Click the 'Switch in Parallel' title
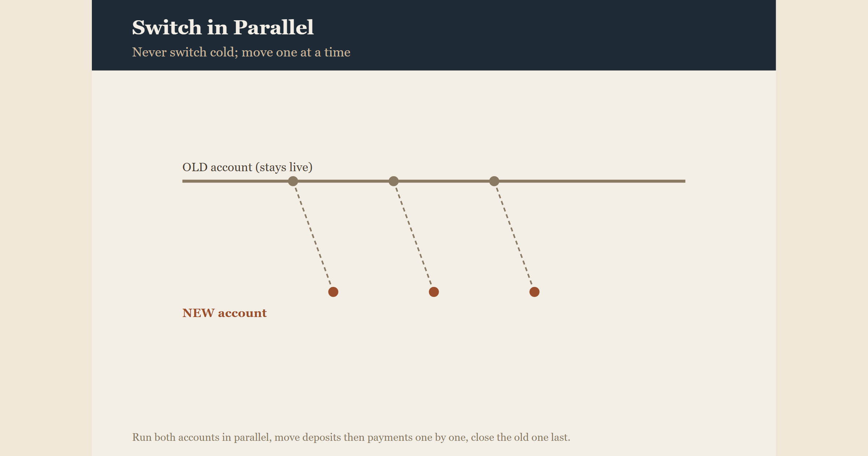The width and height of the screenshot is (868, 456). click(x=223, y=28)
